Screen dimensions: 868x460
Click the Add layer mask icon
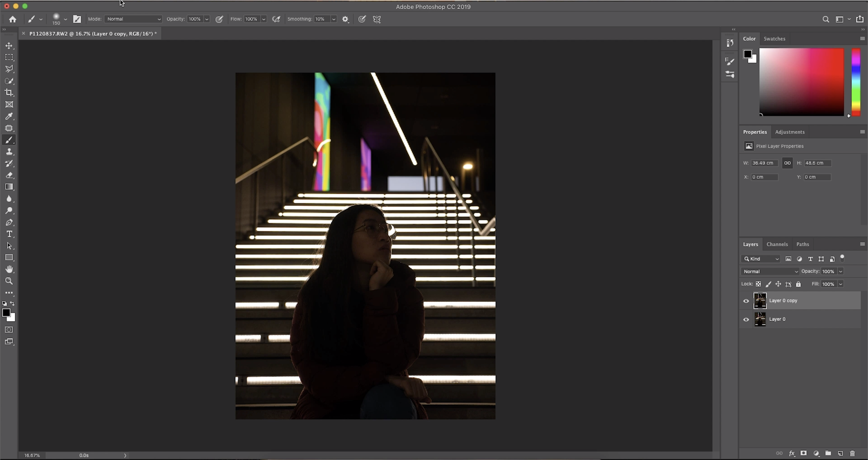click(x=803, y=453)
